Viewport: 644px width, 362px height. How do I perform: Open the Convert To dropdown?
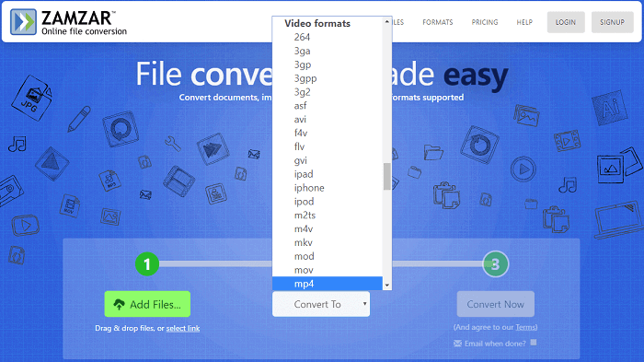321,304
